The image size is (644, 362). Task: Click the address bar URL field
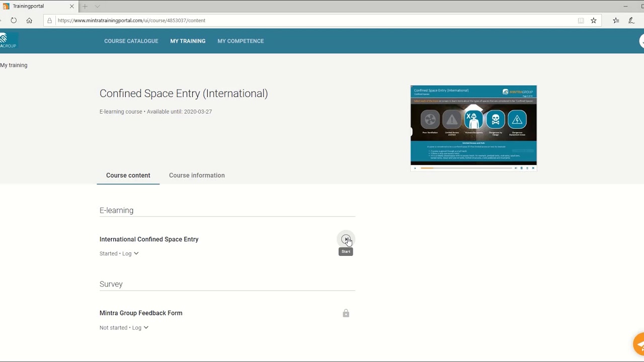[322, 21]
